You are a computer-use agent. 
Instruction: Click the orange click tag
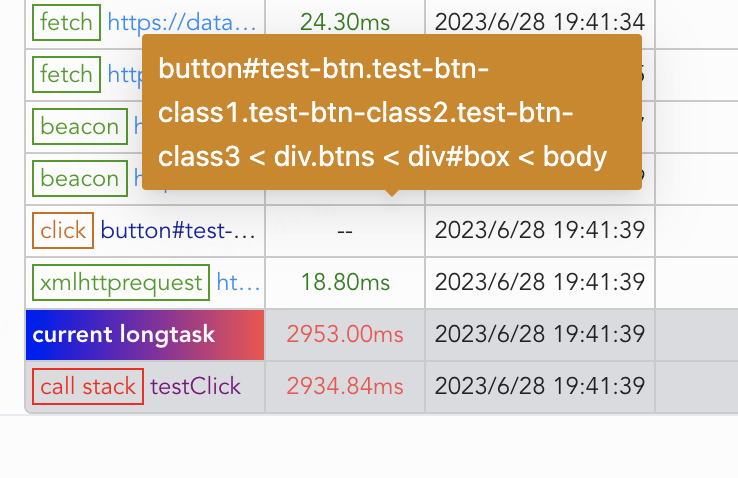point(63,231)
